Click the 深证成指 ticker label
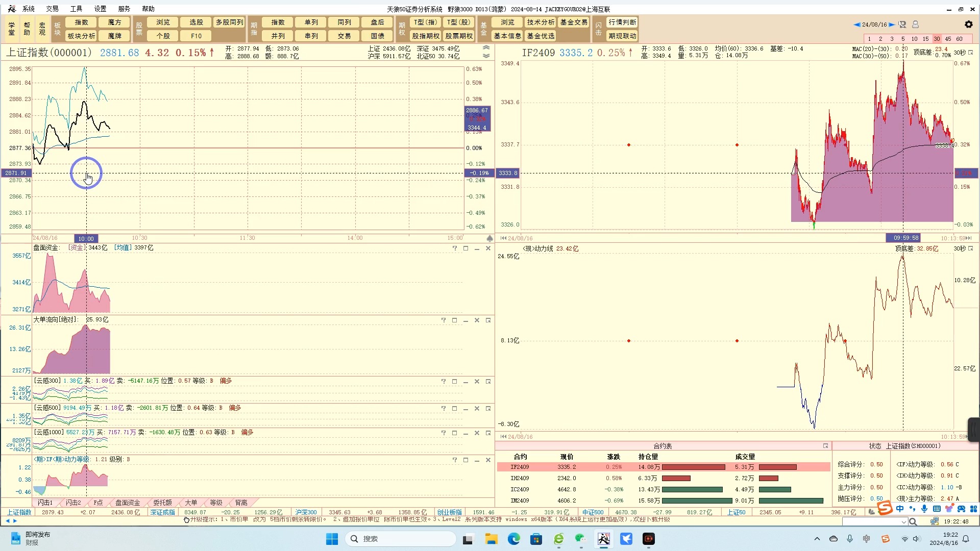980x551 pixels. point(163,512)
